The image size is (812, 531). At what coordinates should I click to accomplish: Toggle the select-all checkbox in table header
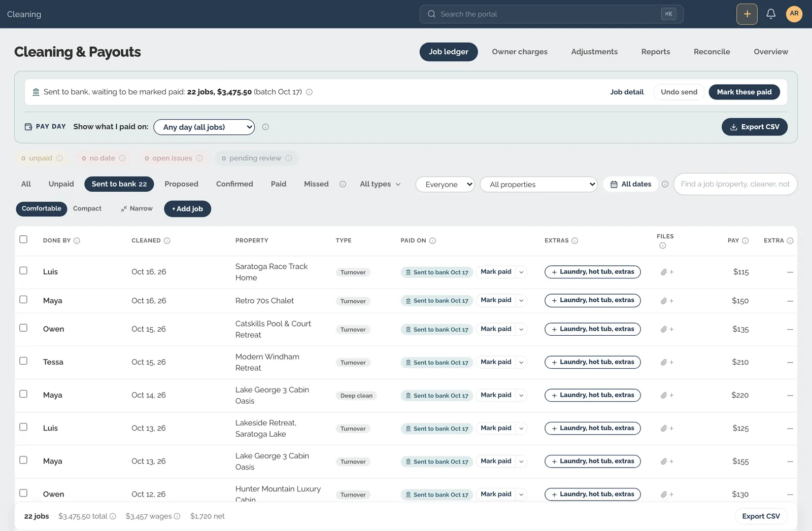coord(23,239)
